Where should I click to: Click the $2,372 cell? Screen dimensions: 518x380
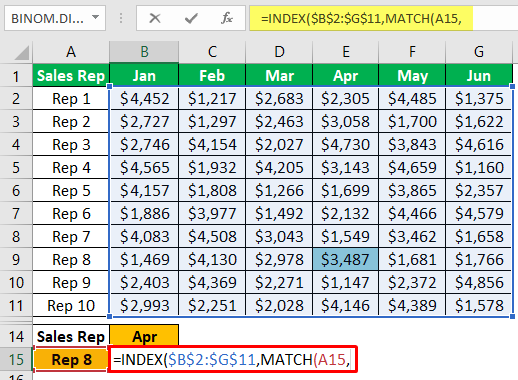pos(412,283)
